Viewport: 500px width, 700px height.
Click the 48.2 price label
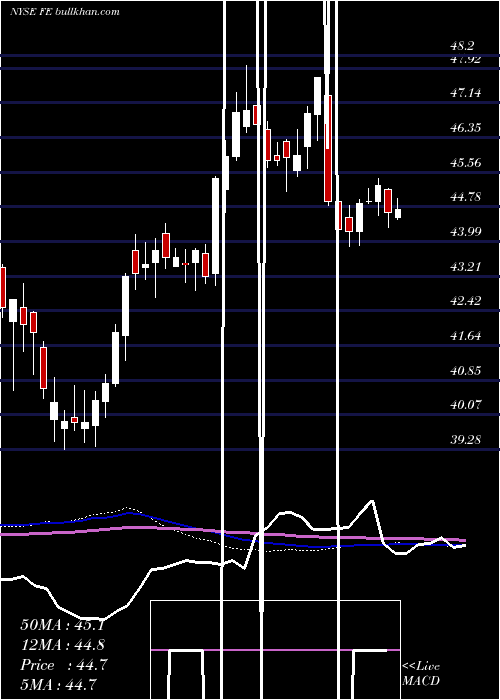pyautogui.click(x=462, y=46)
